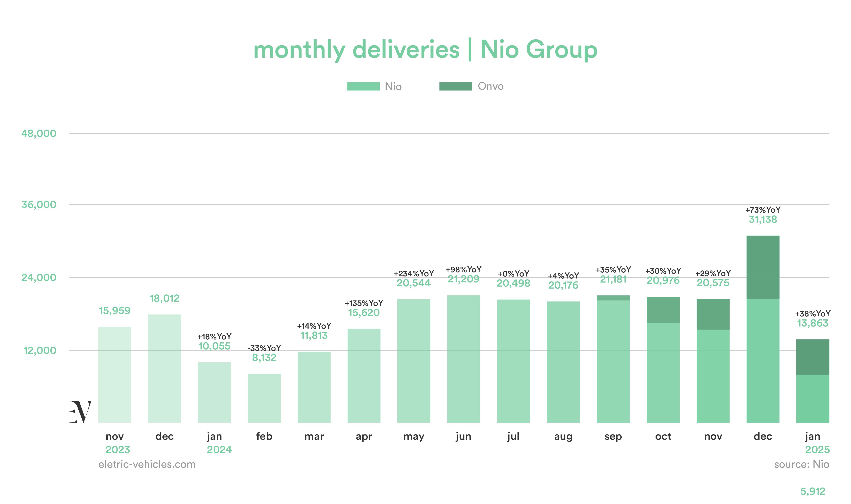Click the 48,000 y-axis label
The image size is (851, 504).
[x=39, y=133]
